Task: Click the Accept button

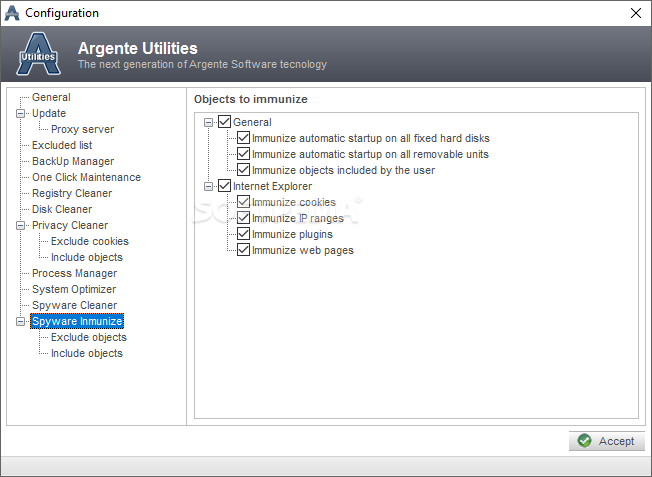Action: [607, 441]
